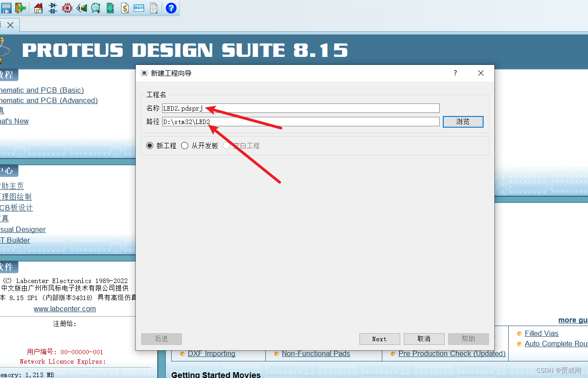Viewport: 588px width, 378px height.
Task: Open Schematic and PCB (Basic) tutorial link
Action: (x=42, y=90)
